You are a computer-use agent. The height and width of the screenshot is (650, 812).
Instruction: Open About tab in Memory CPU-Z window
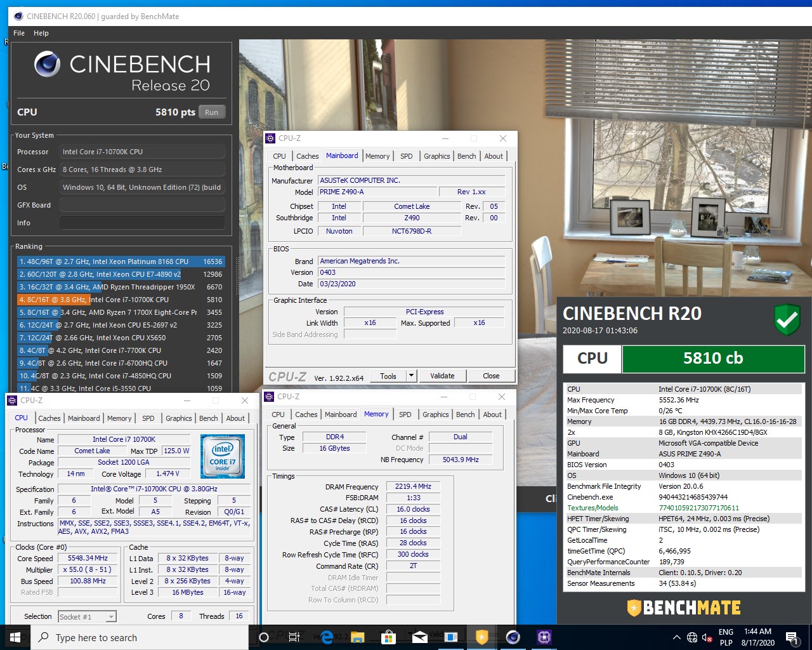492,415
